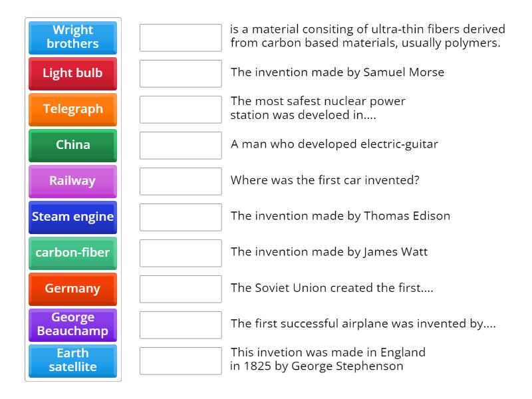Click the empty slot for the Soviet Union clue

pos(180,289)
